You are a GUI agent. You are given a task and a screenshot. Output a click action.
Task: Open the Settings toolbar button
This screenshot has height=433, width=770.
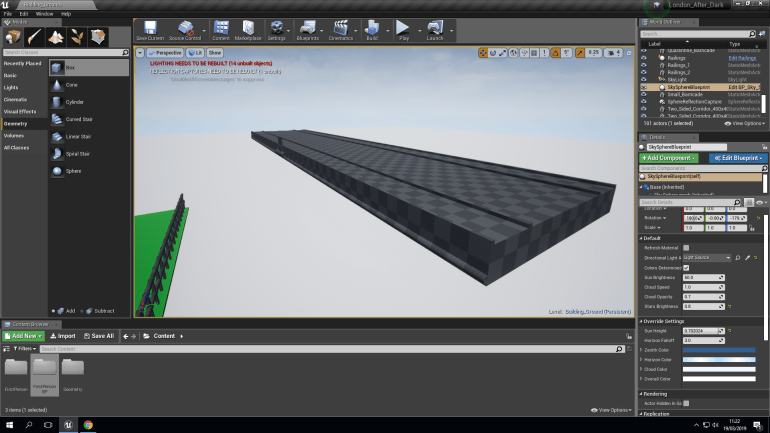click(276, 30)
